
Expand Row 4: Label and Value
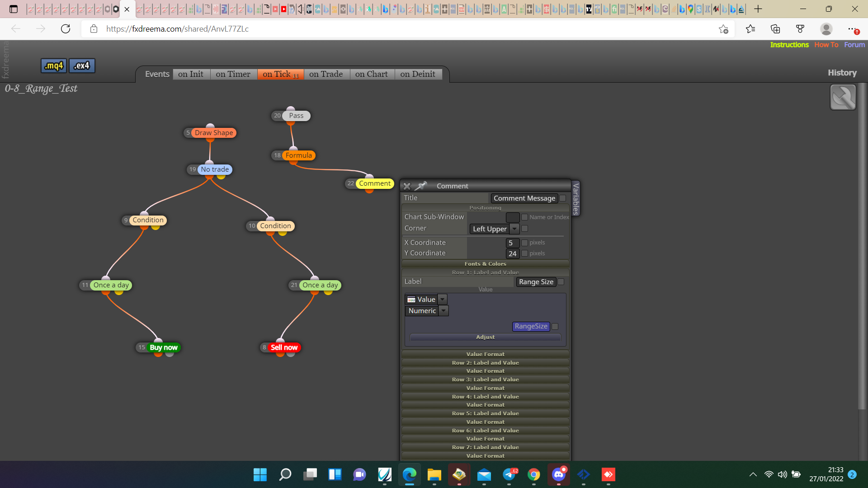click(x=485, y=397)
